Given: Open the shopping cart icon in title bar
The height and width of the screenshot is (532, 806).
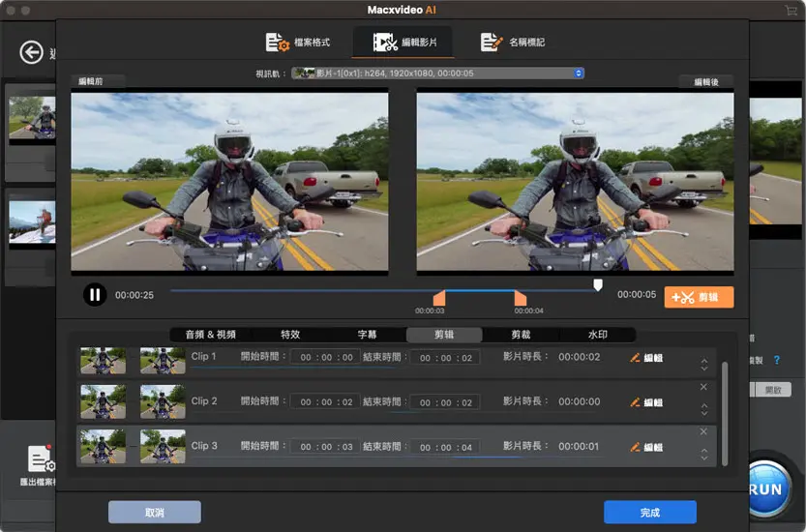Looking at the screenshot, I should click(791, 10).
